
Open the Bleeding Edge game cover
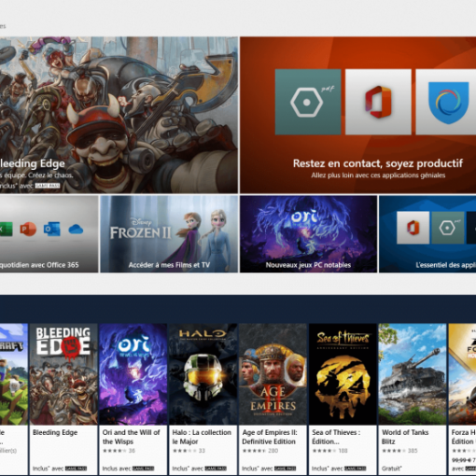click(x=63, y=374)
